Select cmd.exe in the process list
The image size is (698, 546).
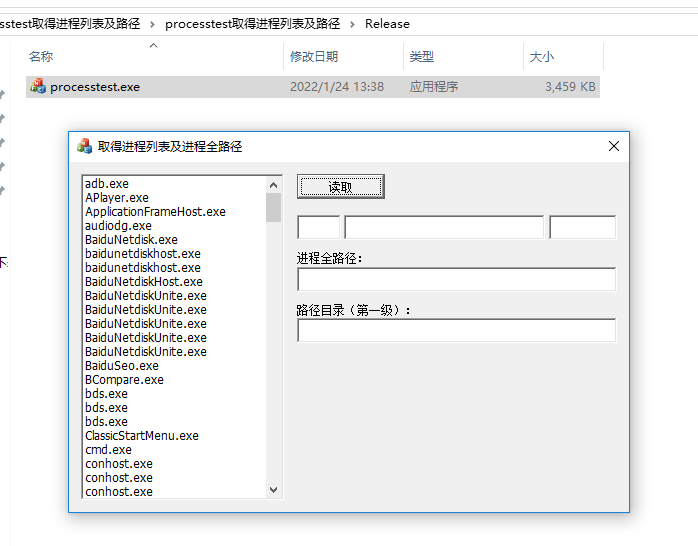108,450
